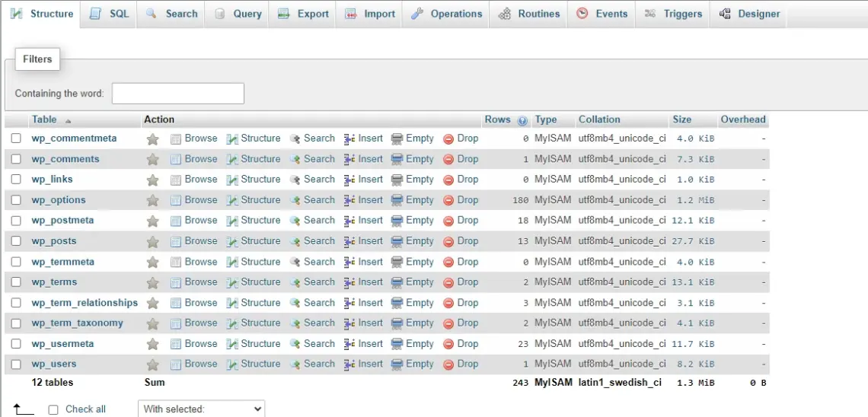Click the red Drop icon for wp_options

(x=448, y=200)
